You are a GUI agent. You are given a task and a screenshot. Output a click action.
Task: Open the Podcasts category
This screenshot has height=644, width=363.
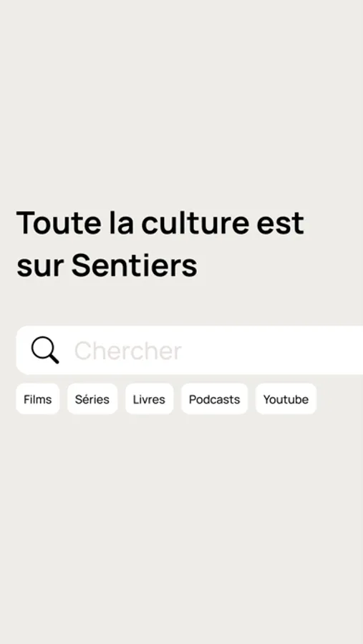pyautogui.click(x=215, y=399)
